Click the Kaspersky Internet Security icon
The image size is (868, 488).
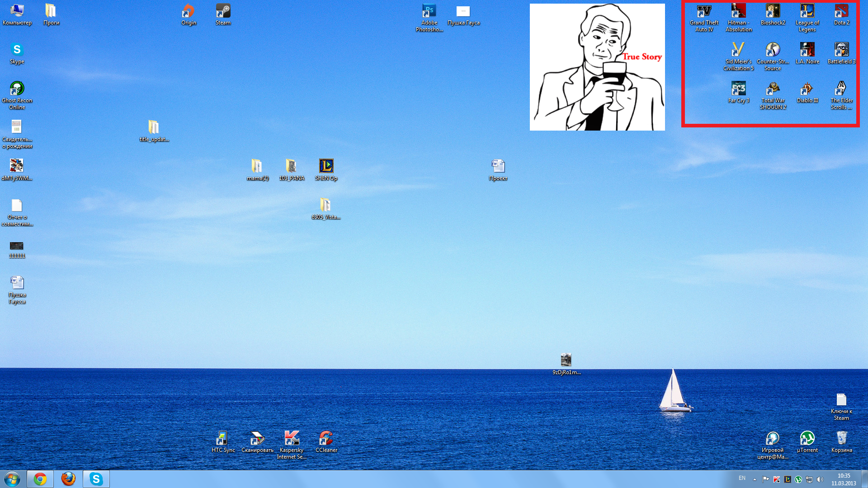pos(292,439)
